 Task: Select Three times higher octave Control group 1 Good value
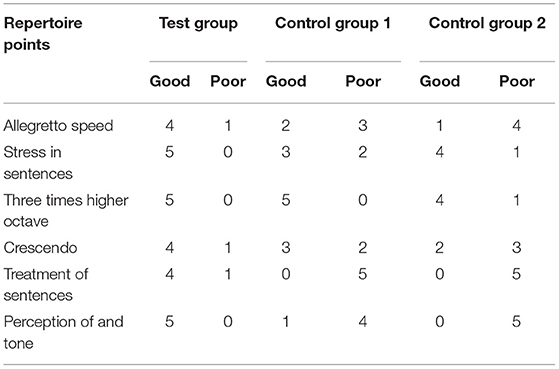pyautogui.click(x=286, y=200)
